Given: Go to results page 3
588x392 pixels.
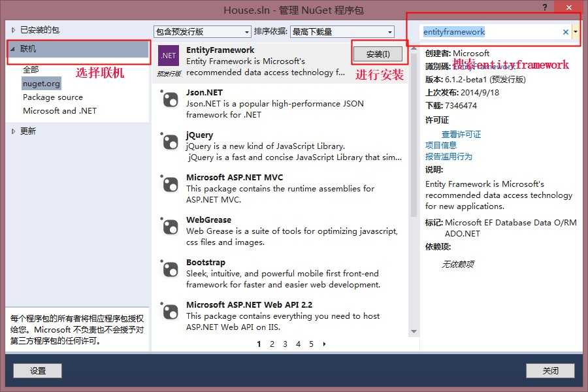Looking at the screenshot, I should pos(285,344).
